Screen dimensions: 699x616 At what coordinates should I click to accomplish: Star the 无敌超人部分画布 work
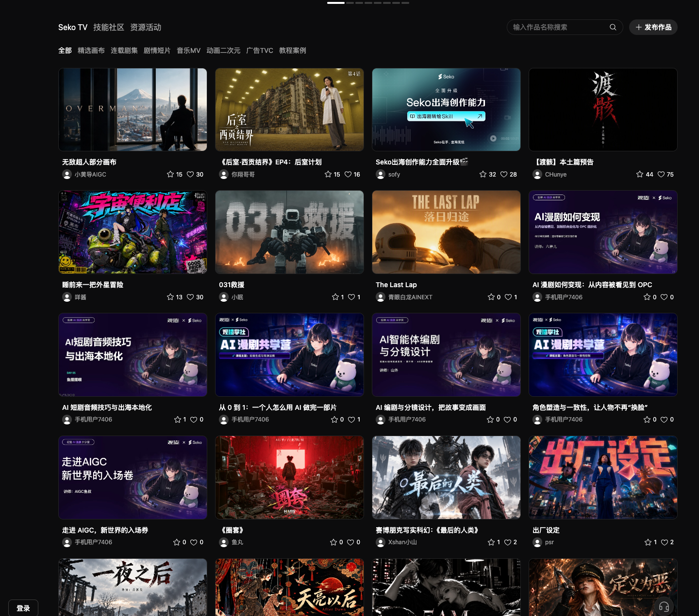click(170, 174)
